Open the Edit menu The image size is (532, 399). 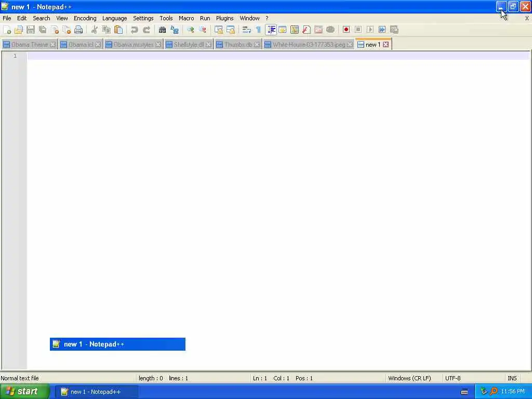coord(22,18)
